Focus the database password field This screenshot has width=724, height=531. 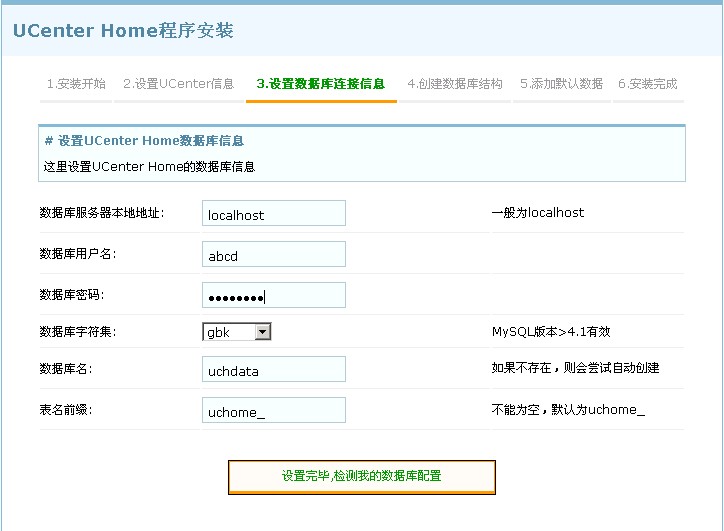(x=274, y=295)
